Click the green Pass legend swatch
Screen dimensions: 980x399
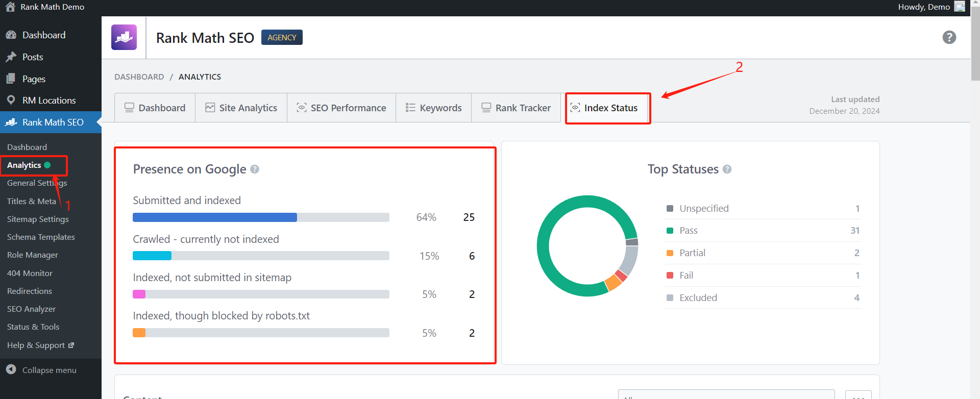coord(670,231)
